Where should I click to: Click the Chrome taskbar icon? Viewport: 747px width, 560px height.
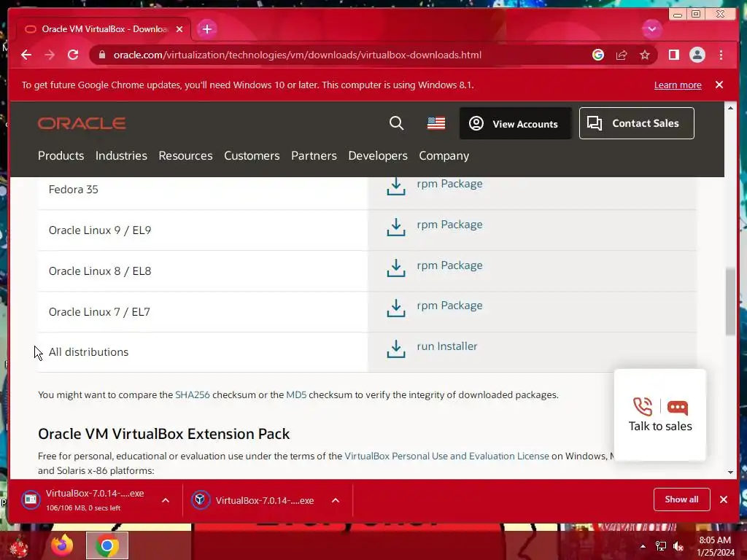pos(107,545)
